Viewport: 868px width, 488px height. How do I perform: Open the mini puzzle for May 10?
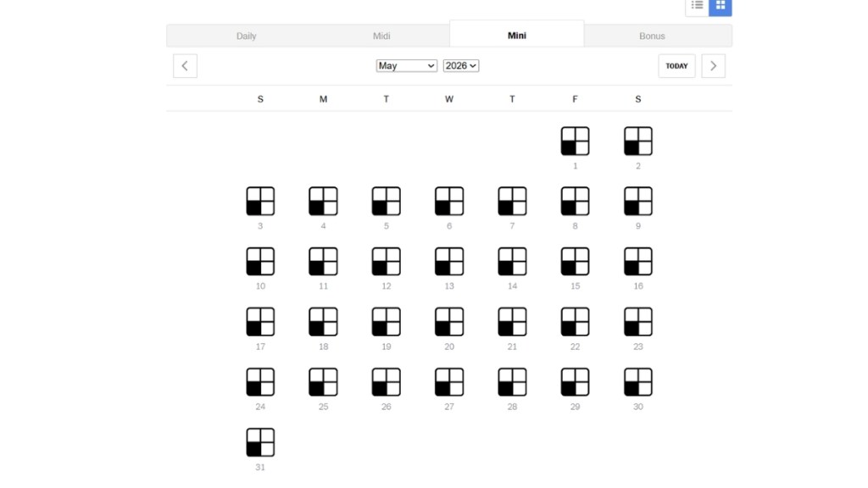coord(260,262)
